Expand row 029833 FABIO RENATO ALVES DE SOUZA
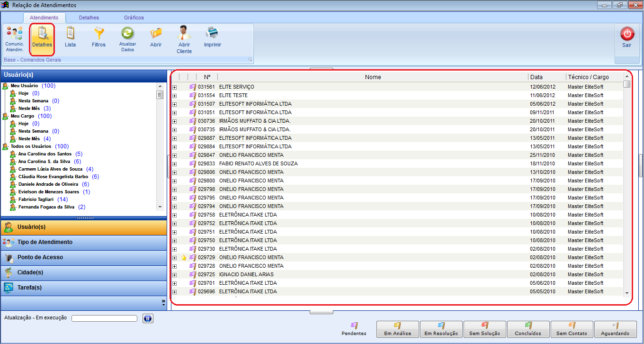The height and width of the screenshot is (344, 644). click(174, 164)
